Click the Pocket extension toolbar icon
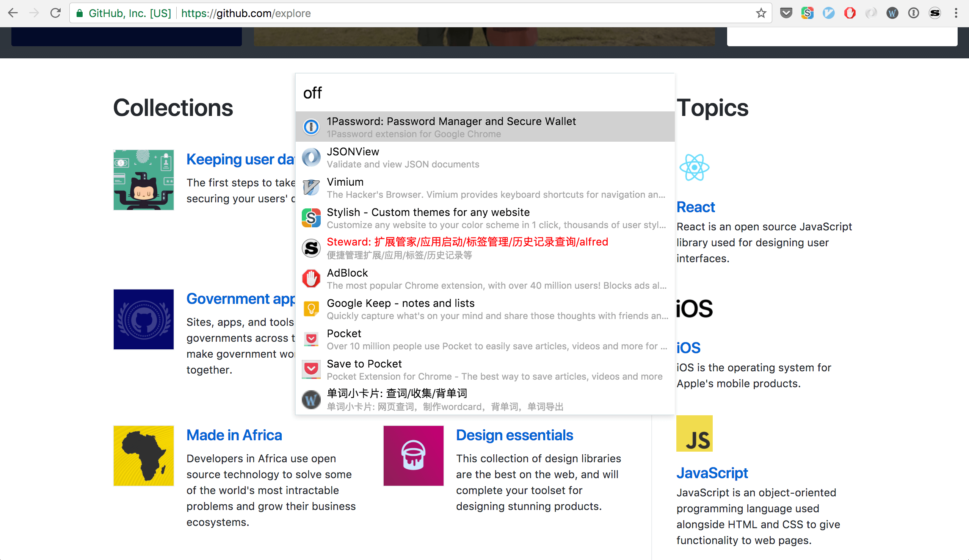The height and width of the screenshot is (560, 969). (786, 13)
